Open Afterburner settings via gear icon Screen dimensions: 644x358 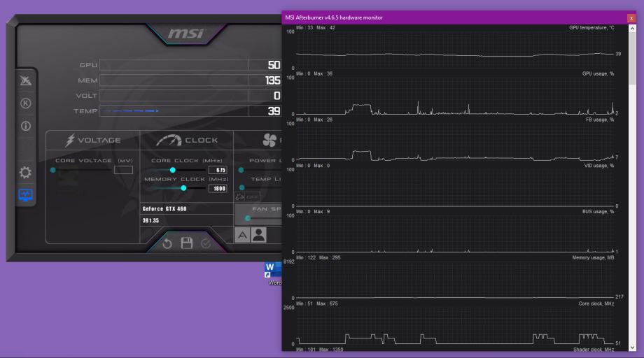pyautogui.click(x=25, y=172)
